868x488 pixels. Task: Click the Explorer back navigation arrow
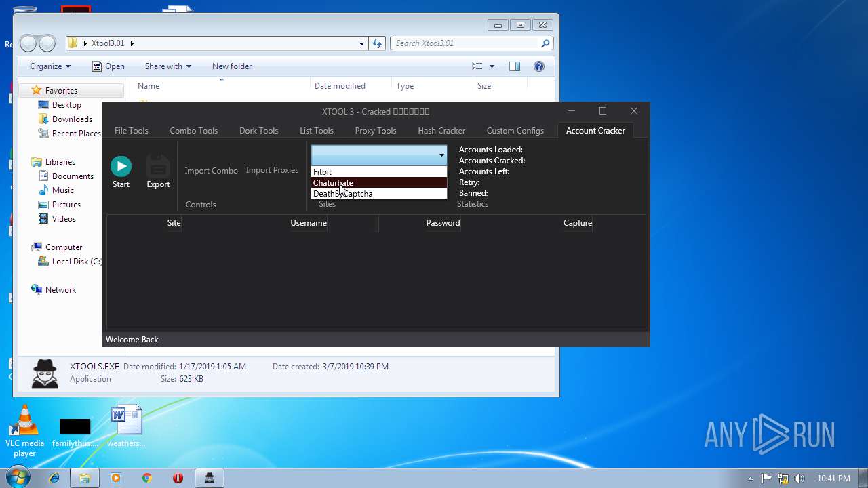click(28, 43)
